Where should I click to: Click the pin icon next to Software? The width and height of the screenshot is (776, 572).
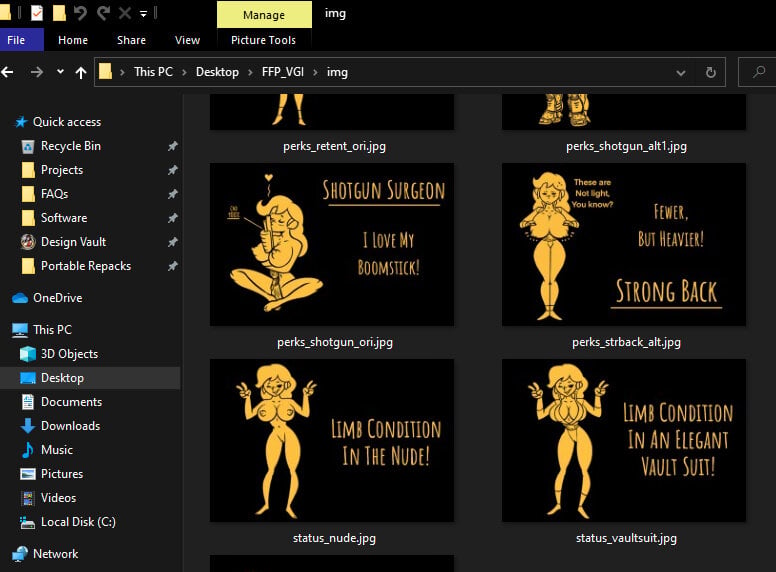(x=172, y=218)
